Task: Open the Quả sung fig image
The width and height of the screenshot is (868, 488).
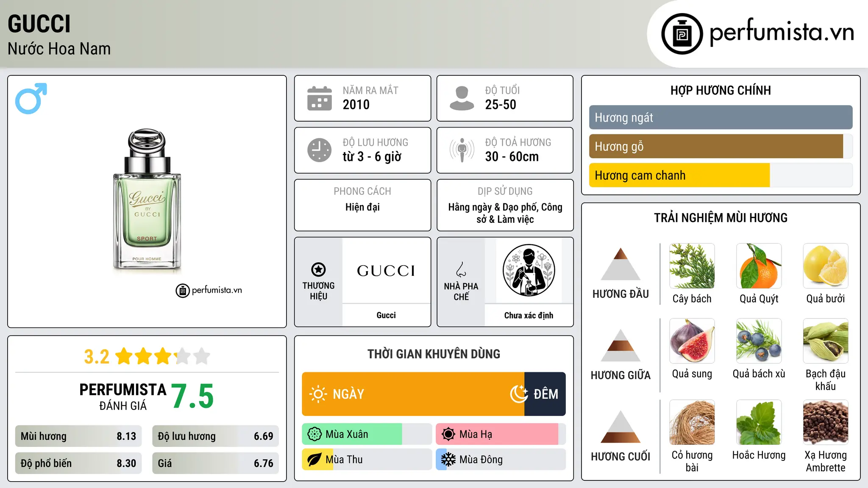Action: click(692, 341)
